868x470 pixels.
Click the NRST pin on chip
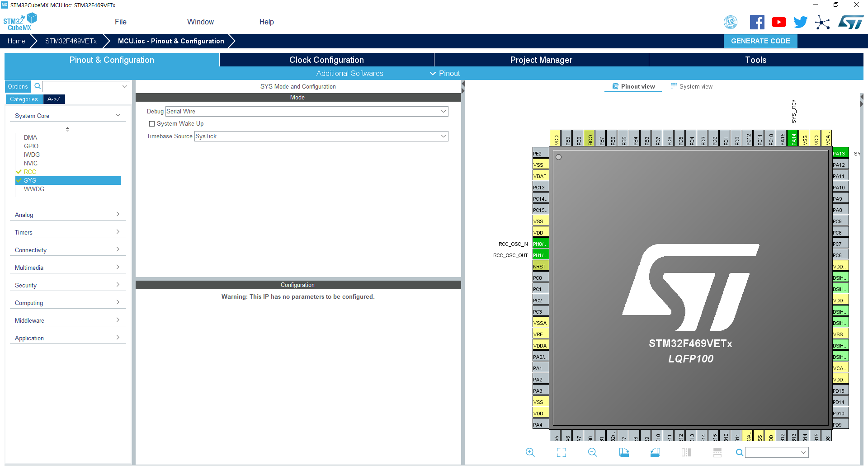point(541,266)
